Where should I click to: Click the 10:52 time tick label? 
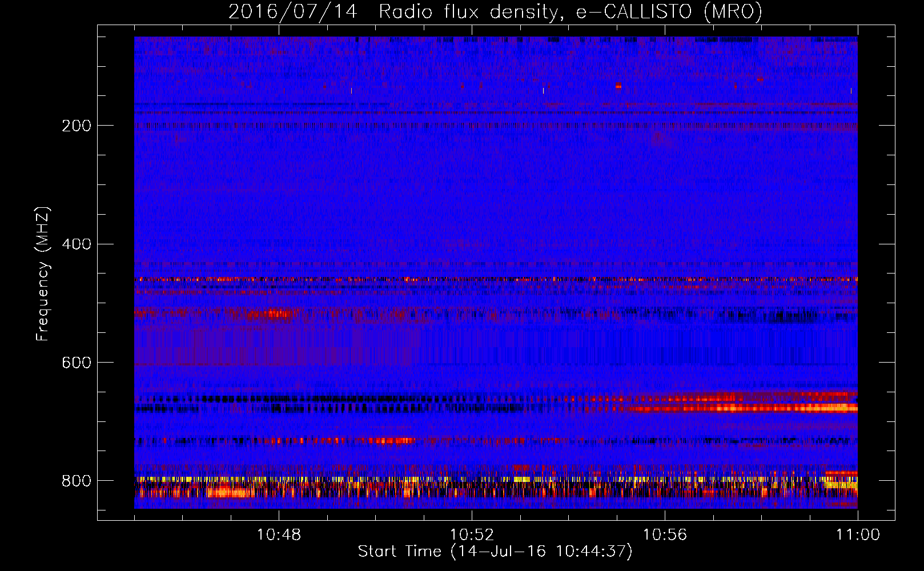(472, 535)
